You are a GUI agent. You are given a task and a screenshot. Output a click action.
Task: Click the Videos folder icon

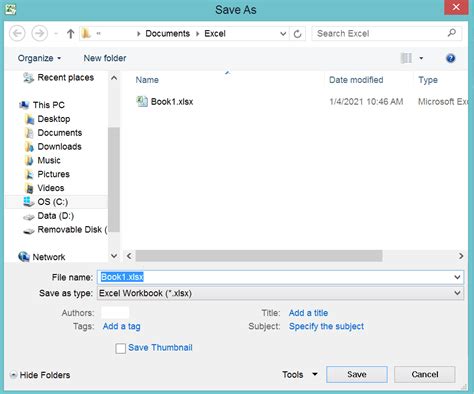coord(29,188)
